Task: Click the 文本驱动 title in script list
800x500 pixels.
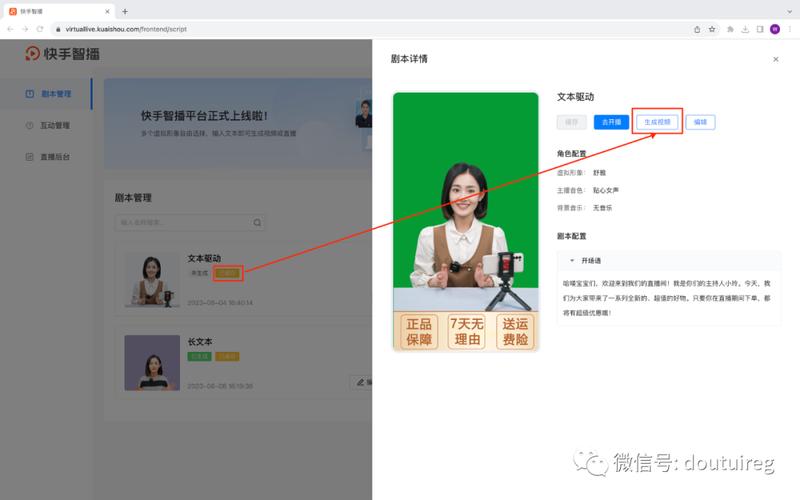Action: [204, 258]
